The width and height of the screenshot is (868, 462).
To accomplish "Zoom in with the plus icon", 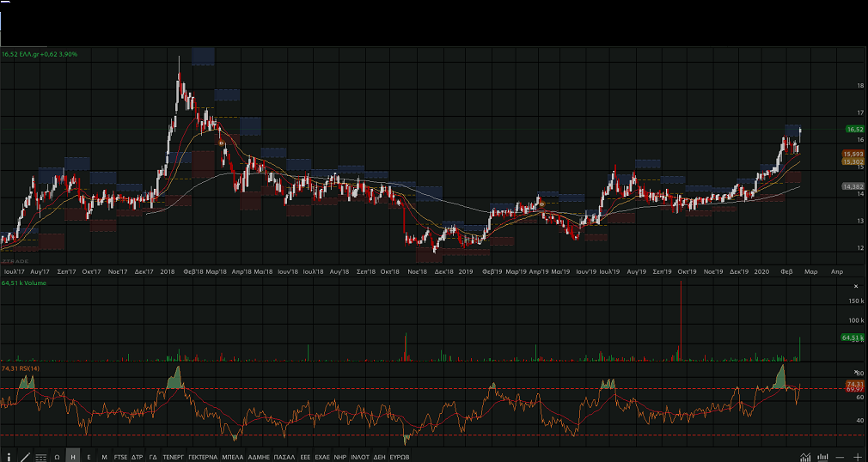I will (858, 457).
